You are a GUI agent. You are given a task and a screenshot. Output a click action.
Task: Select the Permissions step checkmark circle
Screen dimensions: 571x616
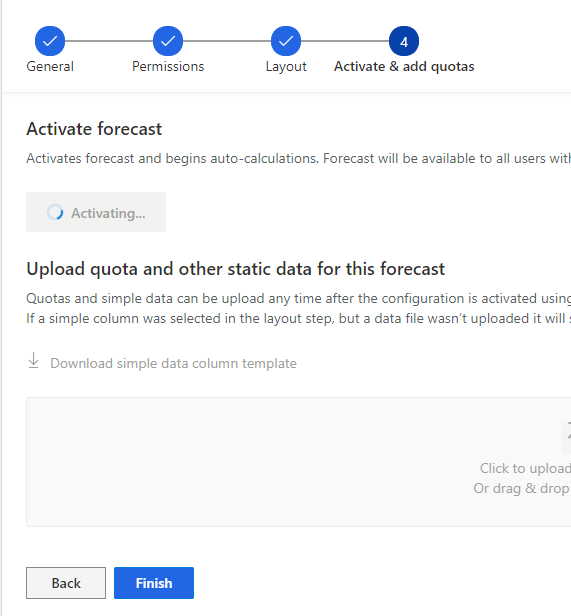tap(168, 41)
